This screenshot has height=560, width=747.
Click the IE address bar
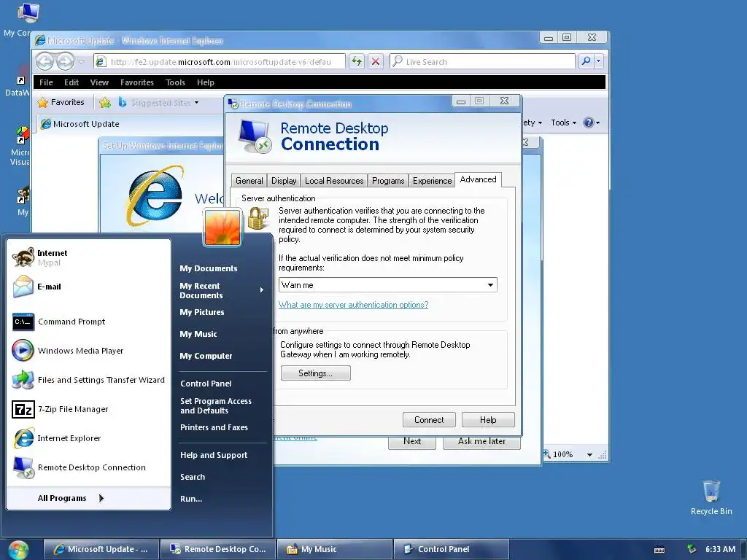[220, 61]
